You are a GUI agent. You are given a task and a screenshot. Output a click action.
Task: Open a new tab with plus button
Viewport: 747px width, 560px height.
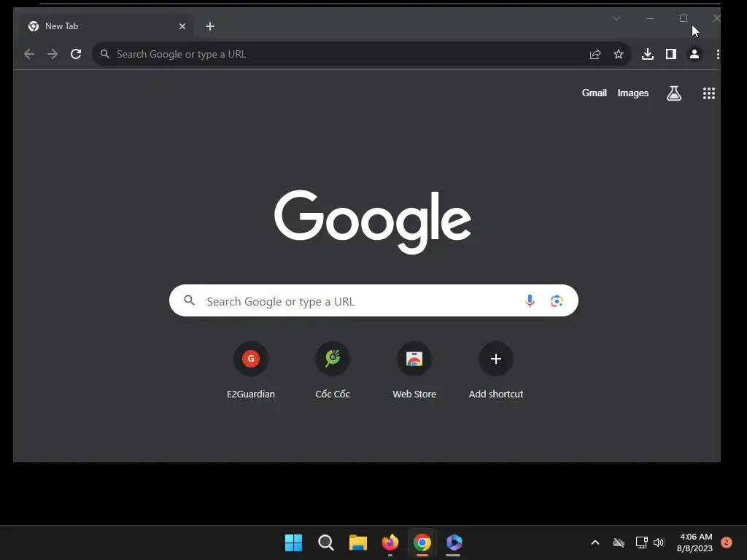210,26
